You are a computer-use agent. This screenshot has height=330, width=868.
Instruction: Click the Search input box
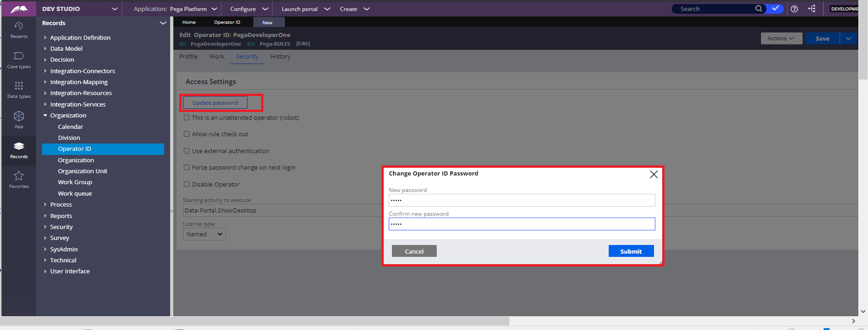713,9
